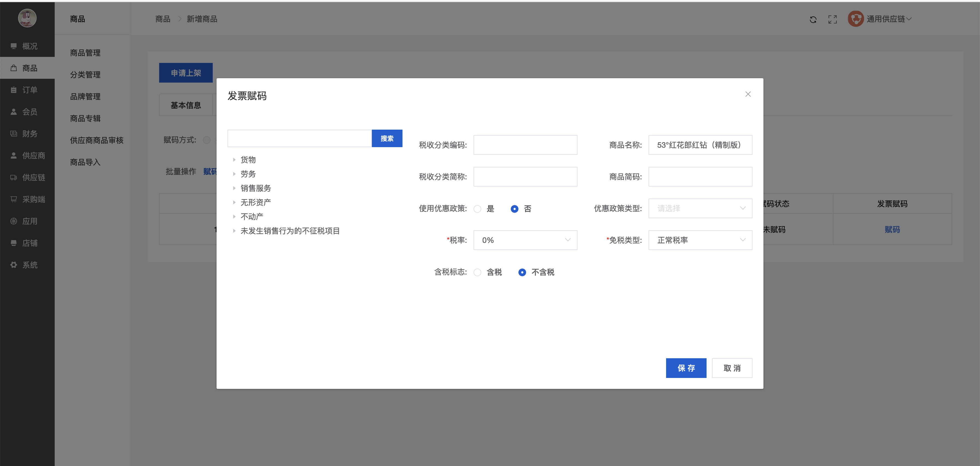
Task: Click the user avatar at top left
Action: point(27,18)
